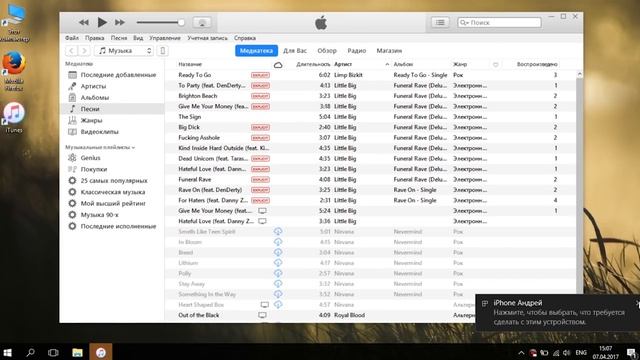Sort by the Длительность column header

pos(313,64)
